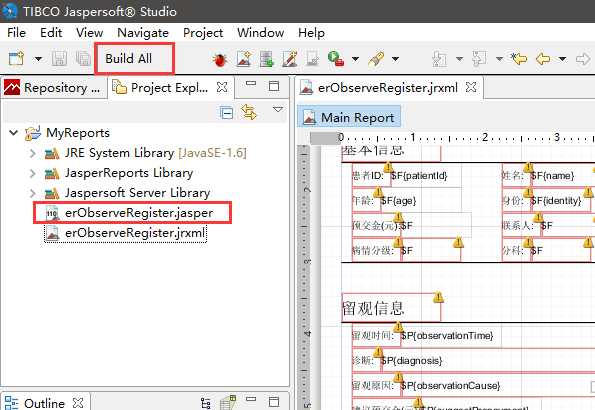Minimize the Project Explorer panel

[x=251, y=84]
